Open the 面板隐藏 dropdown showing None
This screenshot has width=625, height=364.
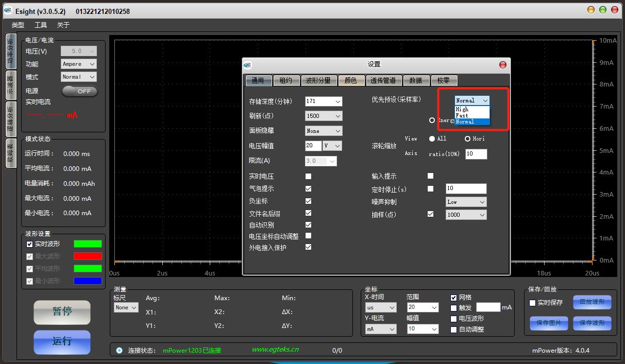click(323, 131)
